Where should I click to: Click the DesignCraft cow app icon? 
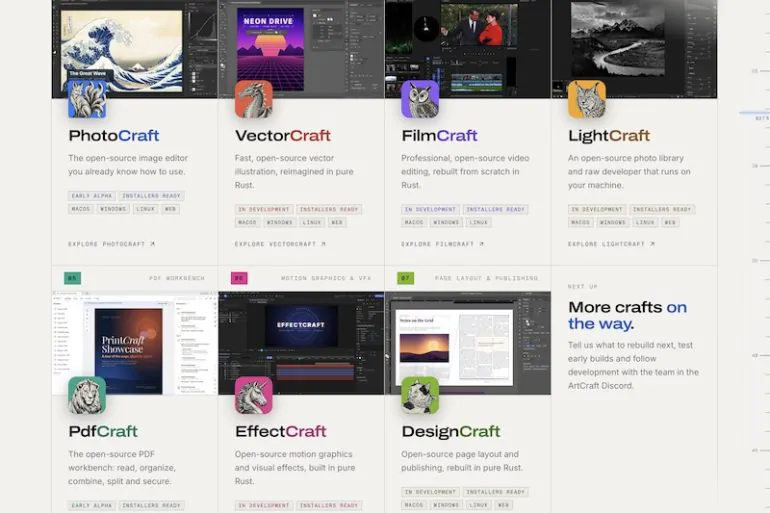point(420,395)
